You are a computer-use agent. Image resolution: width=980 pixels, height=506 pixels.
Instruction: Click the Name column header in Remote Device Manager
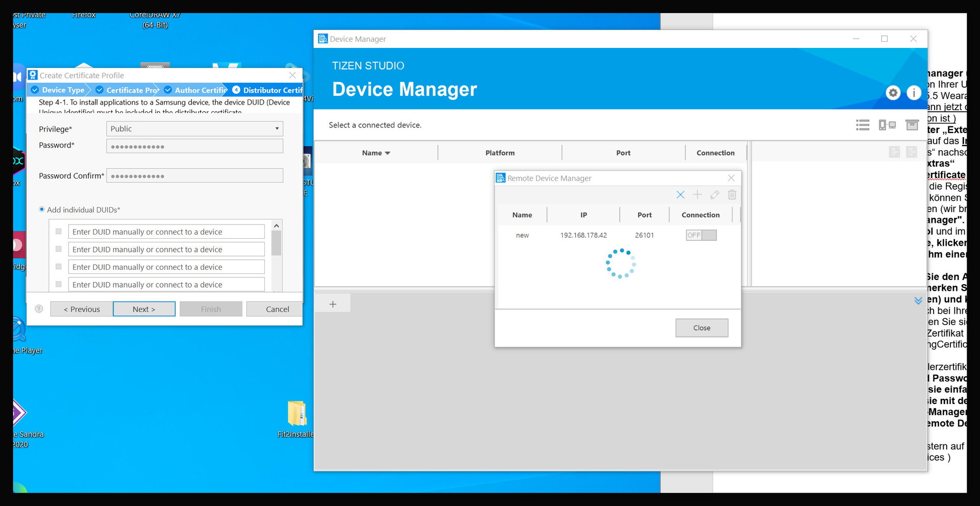(522, 215)
